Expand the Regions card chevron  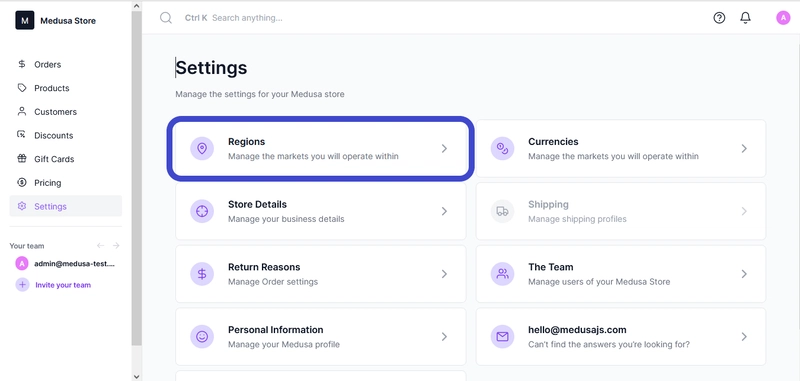click(444, 148)
